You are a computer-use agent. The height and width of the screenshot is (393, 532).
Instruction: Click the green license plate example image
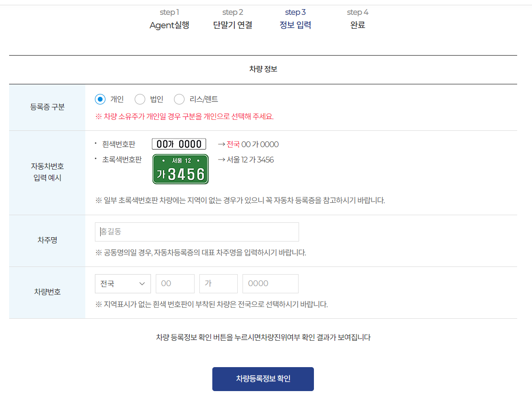coord(181,169)
